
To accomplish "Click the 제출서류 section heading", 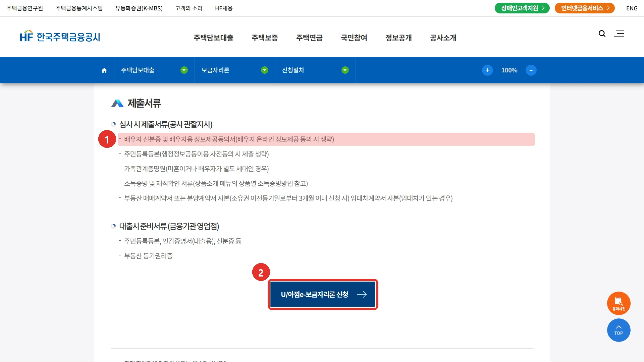I will coord(144,103).
